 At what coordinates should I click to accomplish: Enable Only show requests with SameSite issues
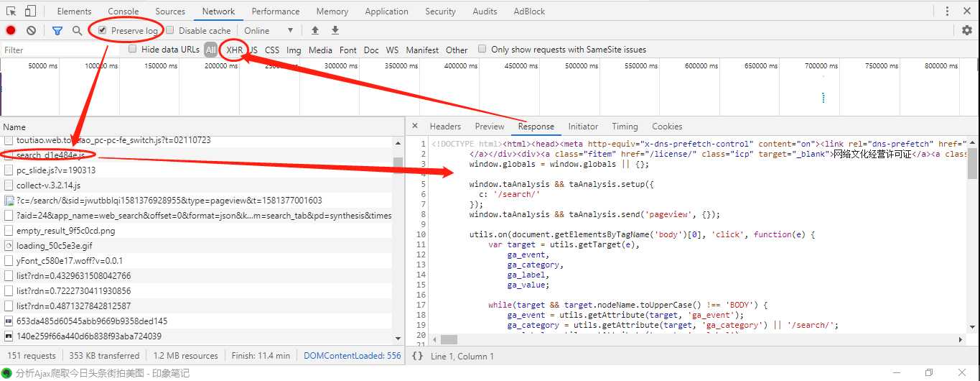(x=483, y=50)
